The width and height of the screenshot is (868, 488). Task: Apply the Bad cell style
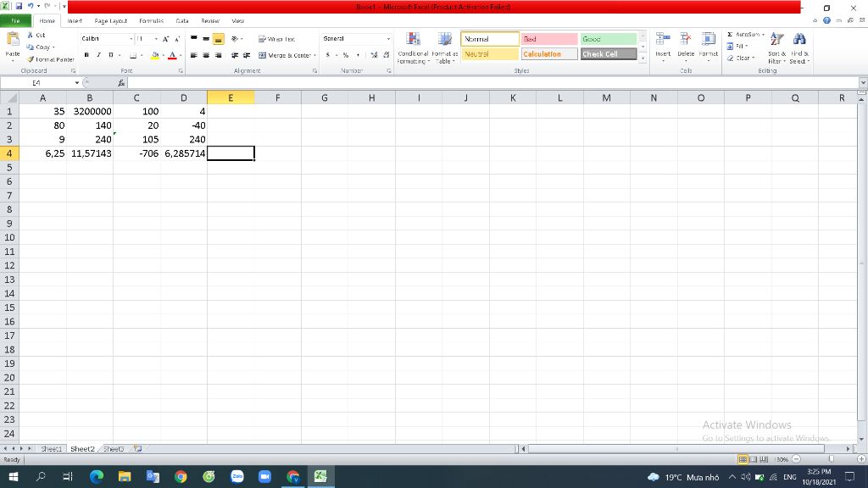(549, 39)
